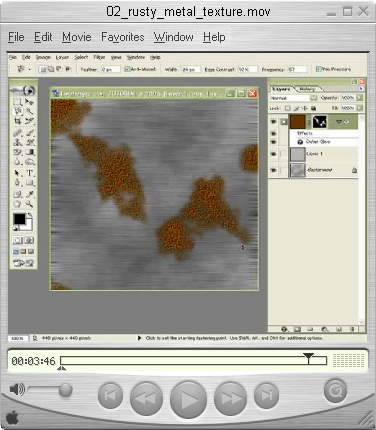Click the Create new layer icon

(x=339, y=329)
